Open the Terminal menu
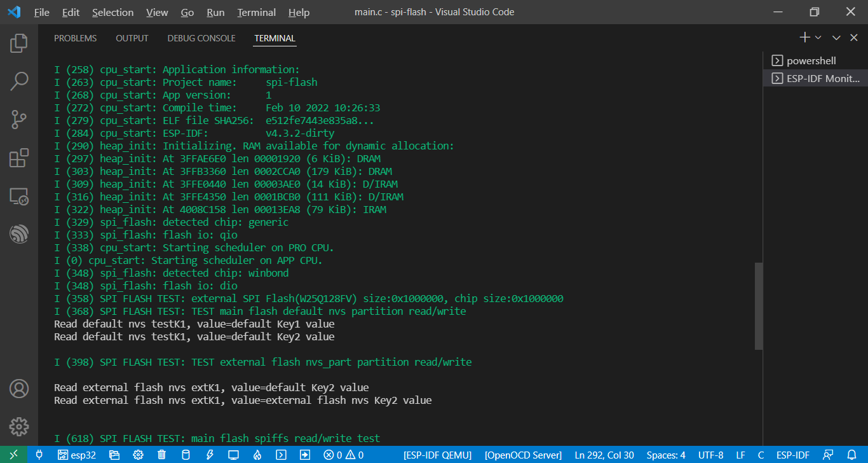The height and width of the screenshot is (463, 868). [x=257, y=12]
